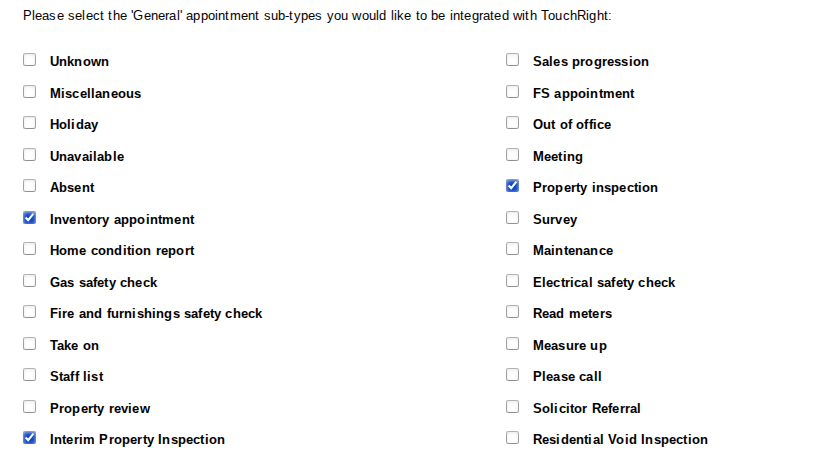Check the Absent option
Image resolution: width=815 pixels, height=461 pixels.
point(29,186)
